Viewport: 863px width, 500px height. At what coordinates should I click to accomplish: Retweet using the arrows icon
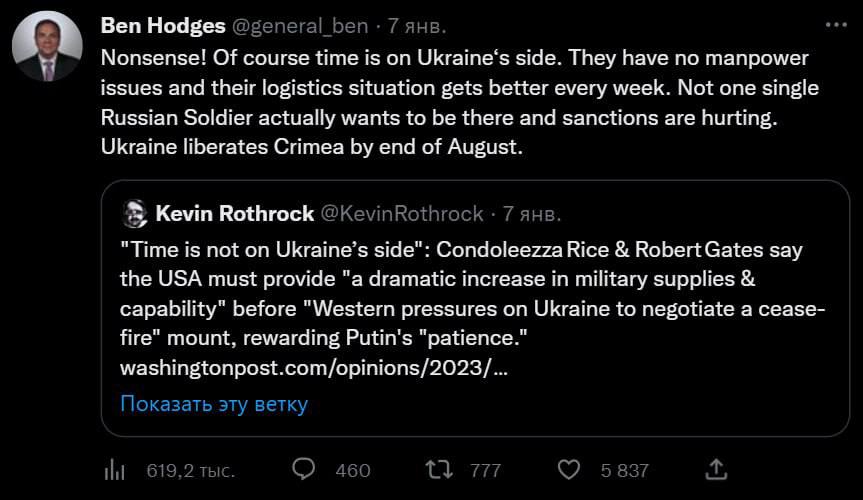[437, 469]
